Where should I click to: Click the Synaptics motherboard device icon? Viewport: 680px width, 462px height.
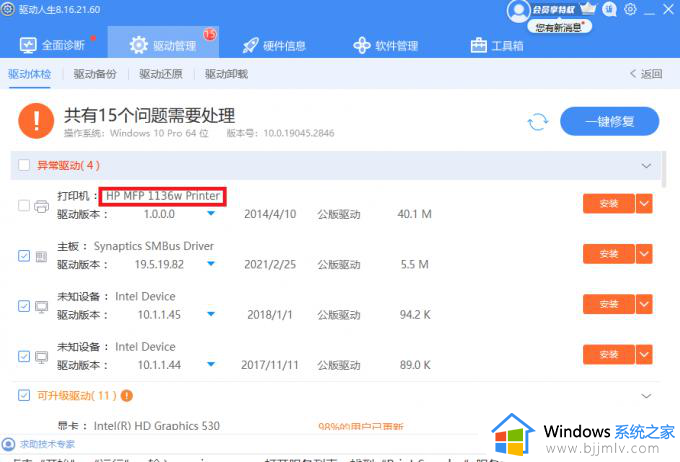(x=42, y=256)
